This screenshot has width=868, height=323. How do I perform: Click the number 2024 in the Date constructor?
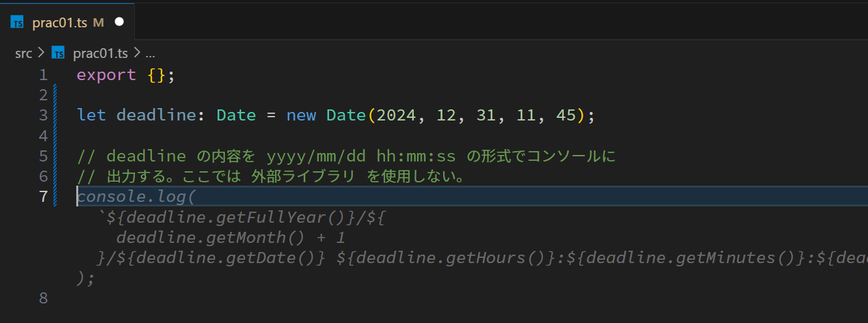click(396, 115)
